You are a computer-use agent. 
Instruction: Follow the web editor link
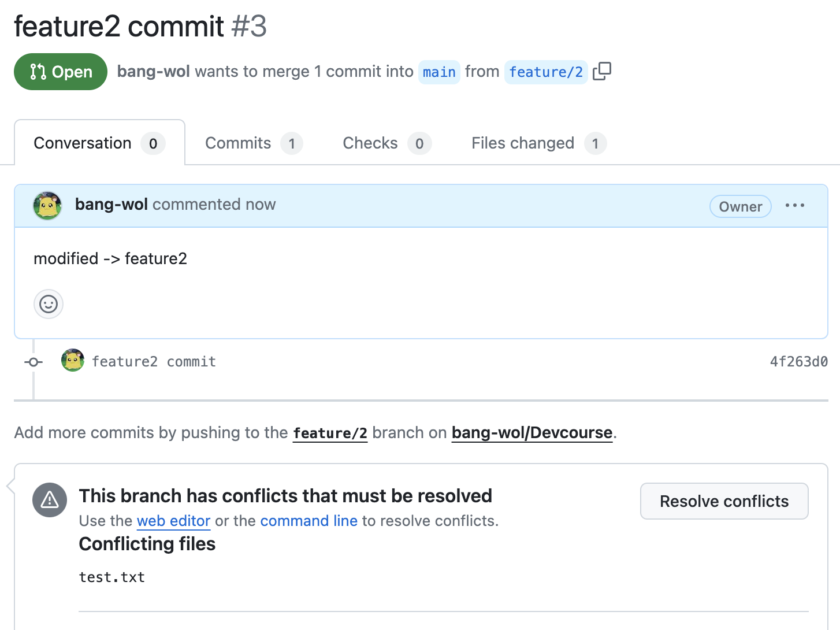(x=173, y=521)
